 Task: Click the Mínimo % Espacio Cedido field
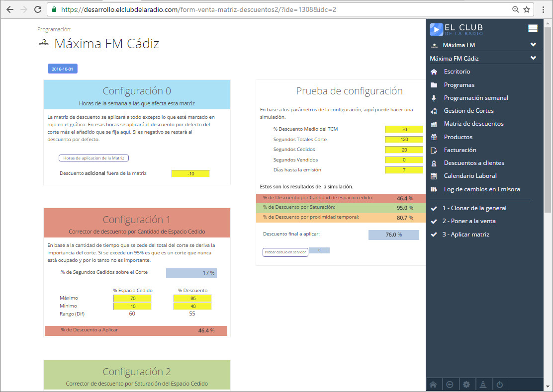tap(132, 307)
